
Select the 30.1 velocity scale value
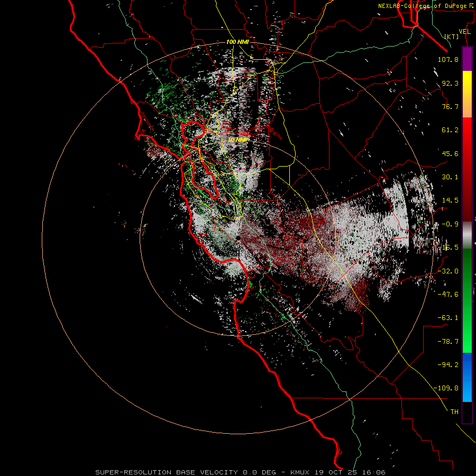pos(450,177)
